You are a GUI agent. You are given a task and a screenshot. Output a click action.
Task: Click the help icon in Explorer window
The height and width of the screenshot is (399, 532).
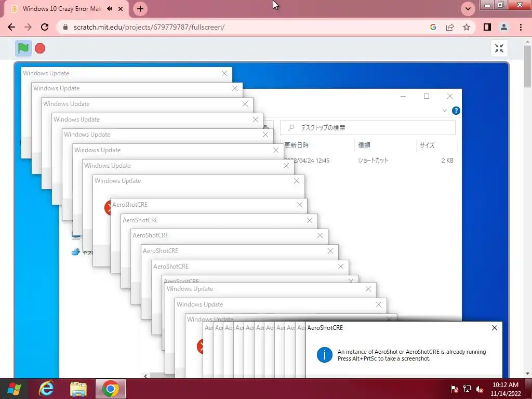[x=456, y=111]
